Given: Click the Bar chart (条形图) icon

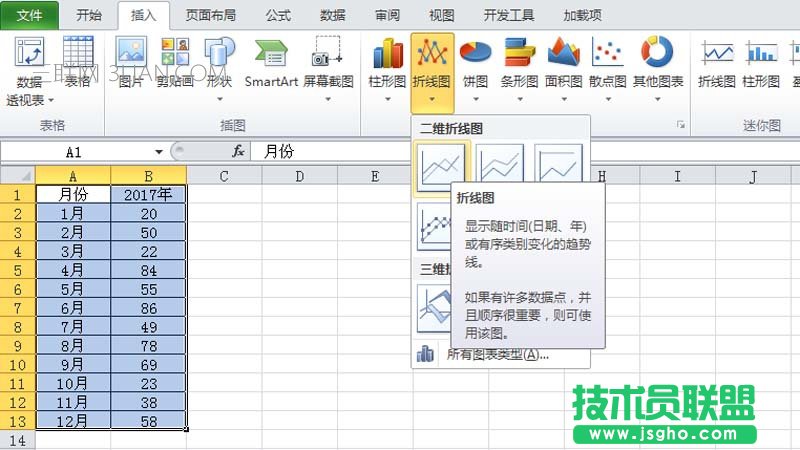Looking at the screenshot, I should (519, 53).
